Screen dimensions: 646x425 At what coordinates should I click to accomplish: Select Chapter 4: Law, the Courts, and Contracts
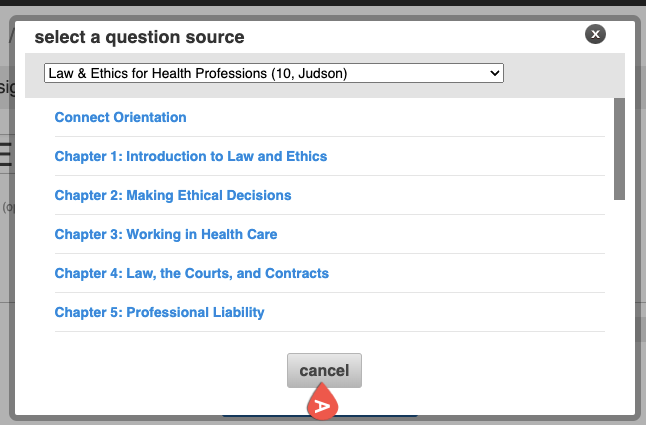pyautogui.click(x=191, y=273)
